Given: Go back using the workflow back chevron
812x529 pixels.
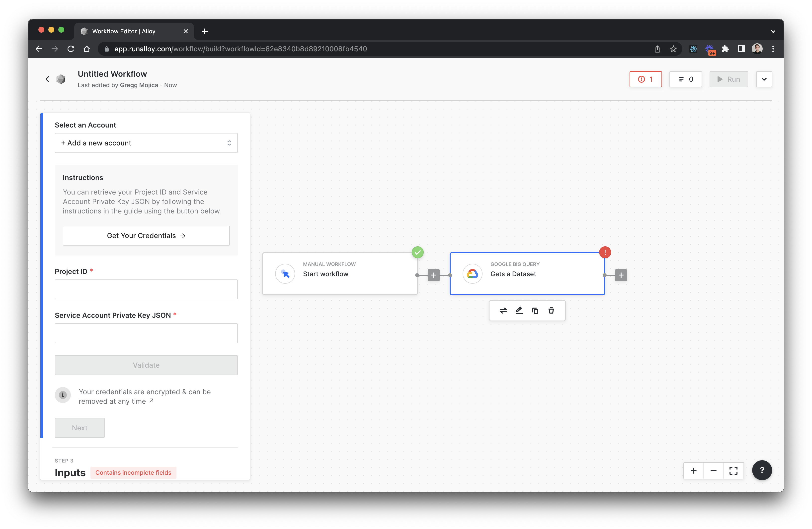Looking at the screenshot, I should click(47, 79).
